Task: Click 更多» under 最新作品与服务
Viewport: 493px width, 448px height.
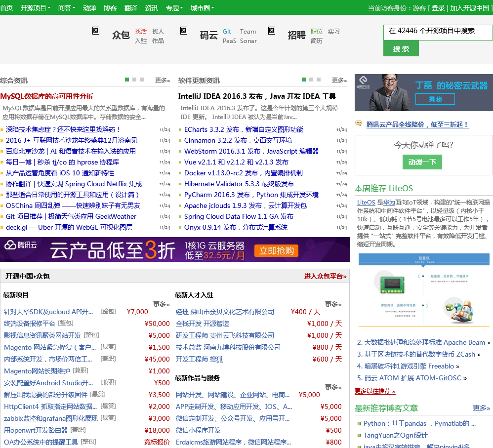Action: pyautogui.click(x=333, y=387)
